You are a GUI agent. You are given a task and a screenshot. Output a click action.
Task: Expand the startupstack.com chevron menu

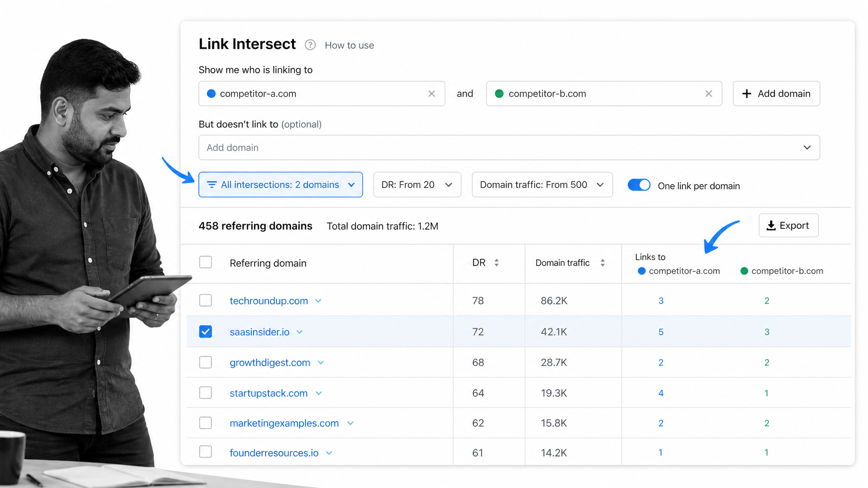click(319, 394)
